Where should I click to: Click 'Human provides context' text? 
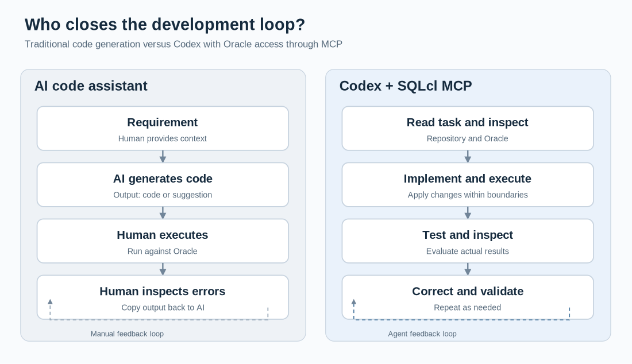(x=163, y=138)
